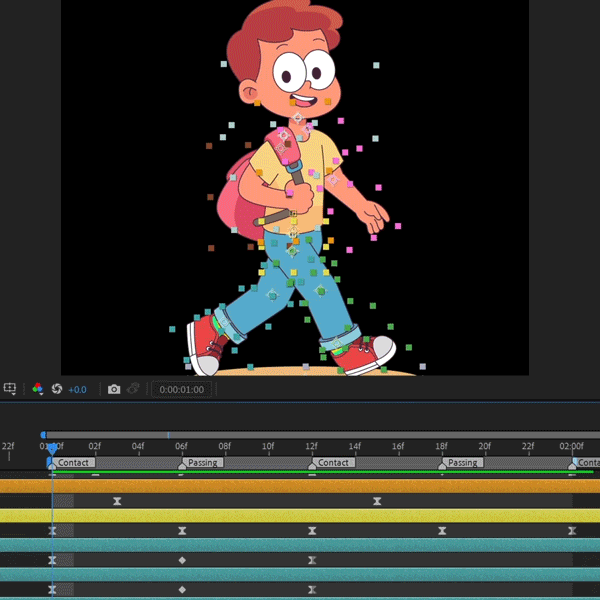
Task: Take a snapshot with the camera icon
Action: pos(114,389)
